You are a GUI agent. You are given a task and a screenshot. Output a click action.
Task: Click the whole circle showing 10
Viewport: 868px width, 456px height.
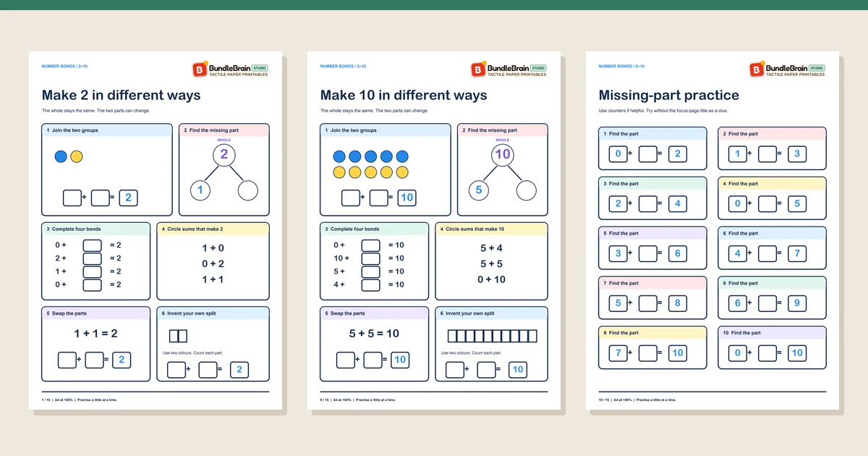[503, 154]
